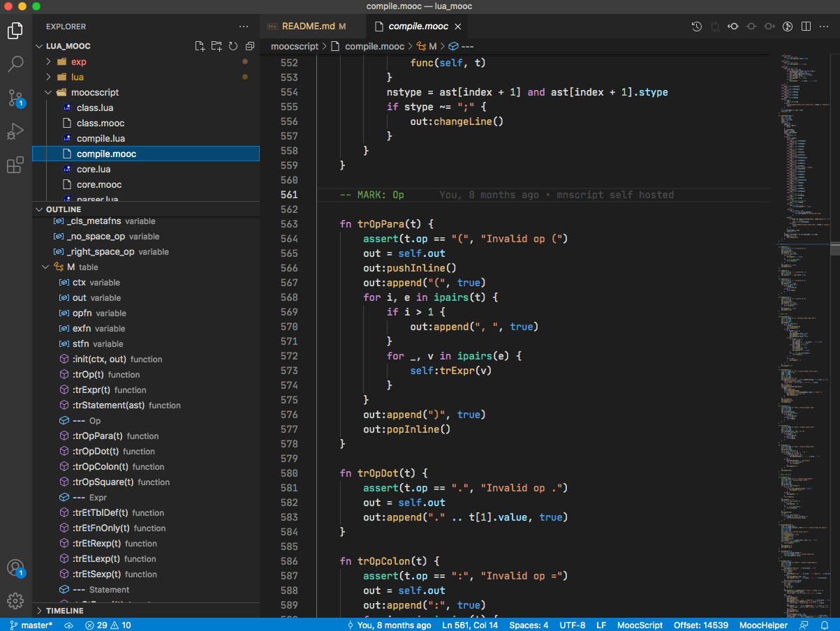Collapse all folders in Explorer

[249, 46]
